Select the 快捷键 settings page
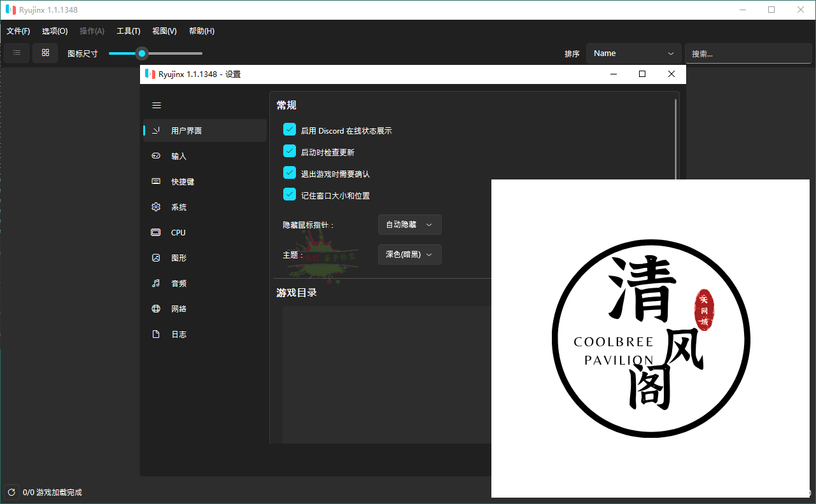The height and width of the screenshot is (504, 816). click(x=205, y=181)
